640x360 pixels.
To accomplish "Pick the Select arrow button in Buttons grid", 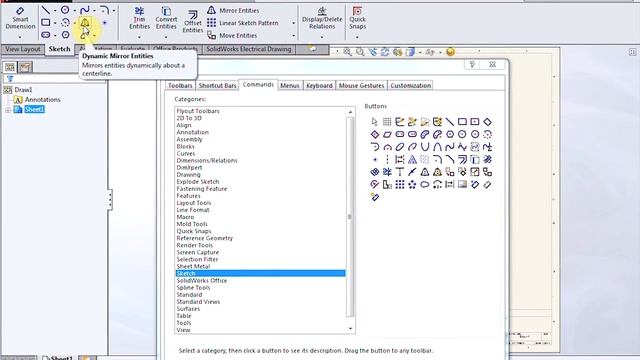I will 374,122.
